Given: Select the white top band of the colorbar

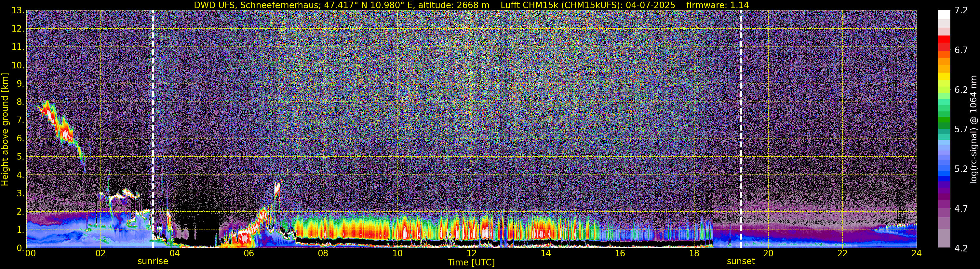Looking at the screenshot, I should pyautogui.click(x=944, y=14).
